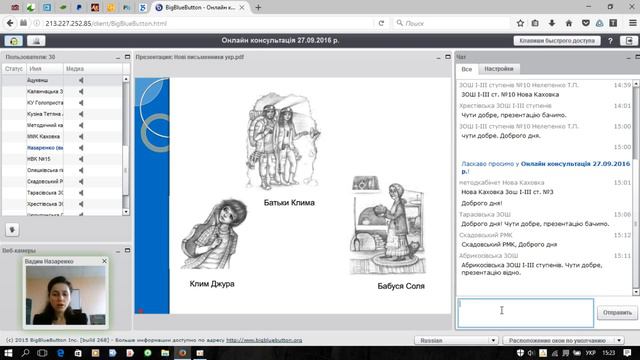Click the logout icon in top-right corner

point(629,41)
